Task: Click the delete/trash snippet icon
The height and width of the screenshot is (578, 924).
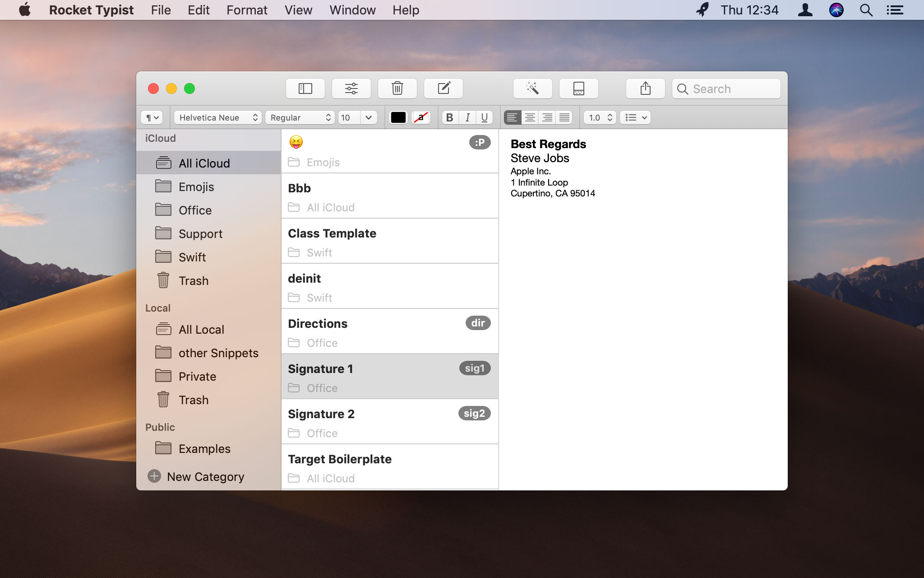Action: 397,88
